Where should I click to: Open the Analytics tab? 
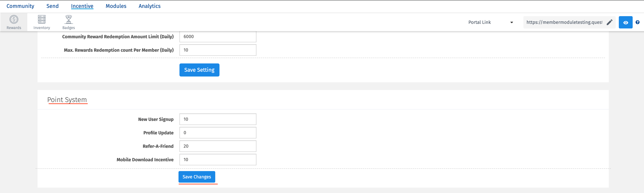[x=149, y=6]
